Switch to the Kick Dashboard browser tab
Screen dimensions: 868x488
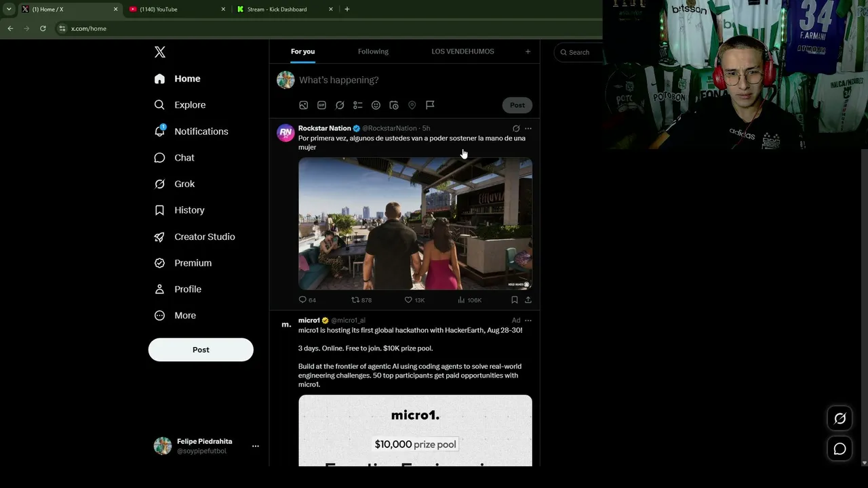point(285,9)
